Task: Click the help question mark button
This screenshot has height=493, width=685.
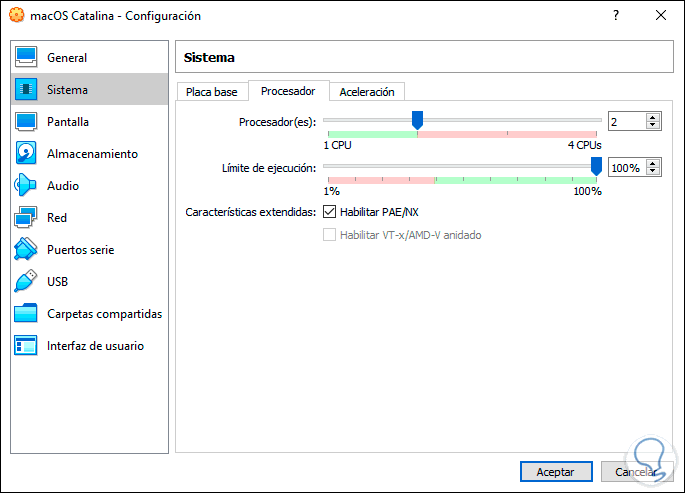Action: point(616,15)
